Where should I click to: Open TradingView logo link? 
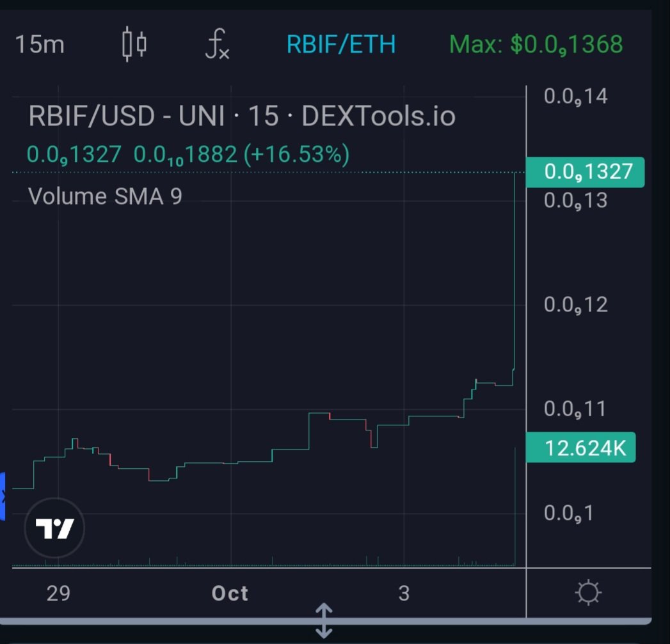tap(54, 528)
